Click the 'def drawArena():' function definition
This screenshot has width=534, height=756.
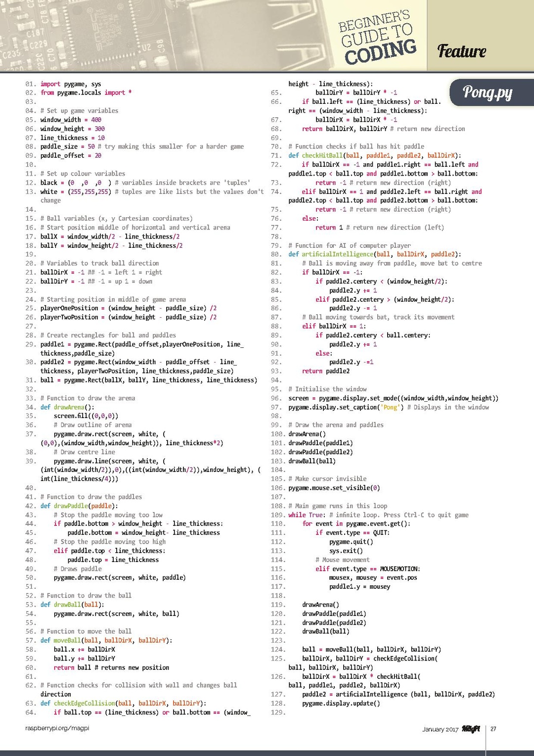click(x=67, y=407)
